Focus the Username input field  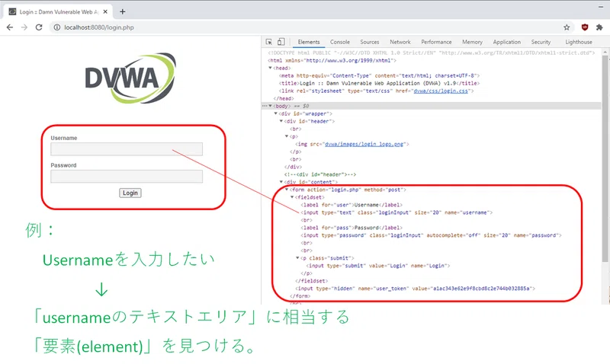point(127,148)
